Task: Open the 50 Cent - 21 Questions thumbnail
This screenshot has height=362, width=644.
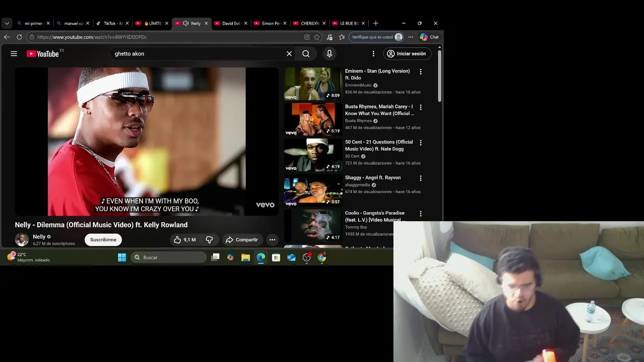Action: click(x=313, y=155)
